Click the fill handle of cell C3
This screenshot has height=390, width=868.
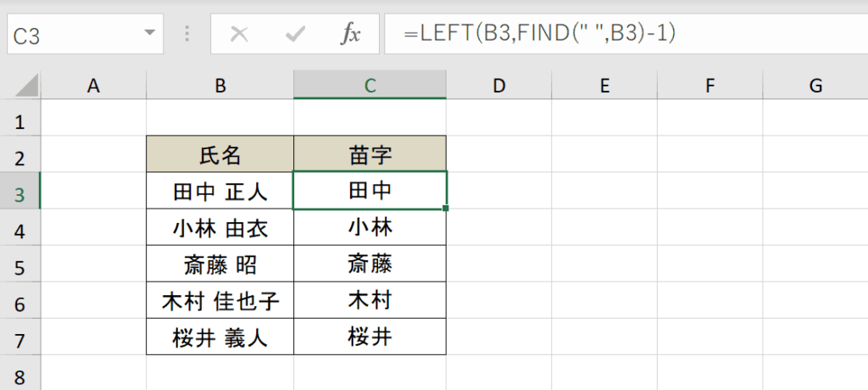point(446,209)
